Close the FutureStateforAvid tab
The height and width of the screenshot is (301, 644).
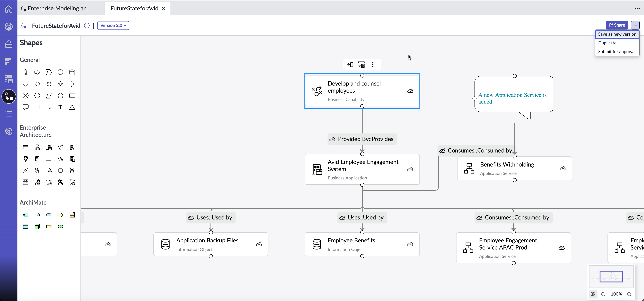[x=164, y=9]
